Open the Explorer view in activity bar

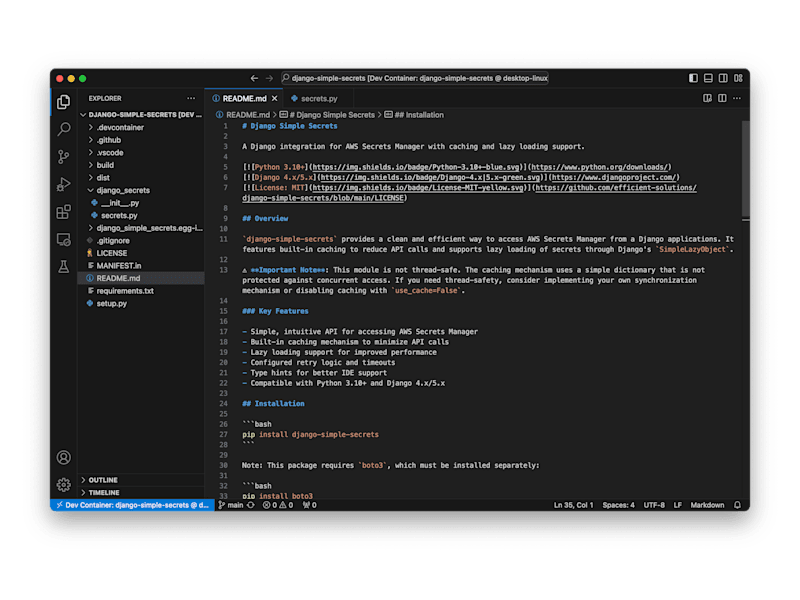64,102
